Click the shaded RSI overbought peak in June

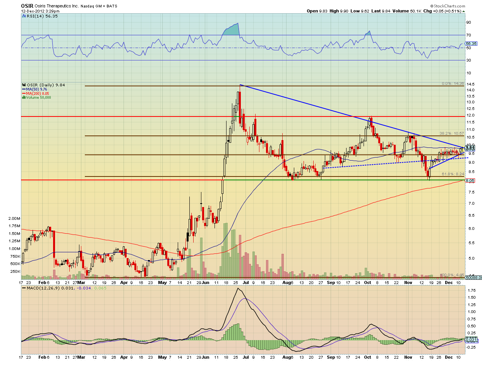(232, 30)
